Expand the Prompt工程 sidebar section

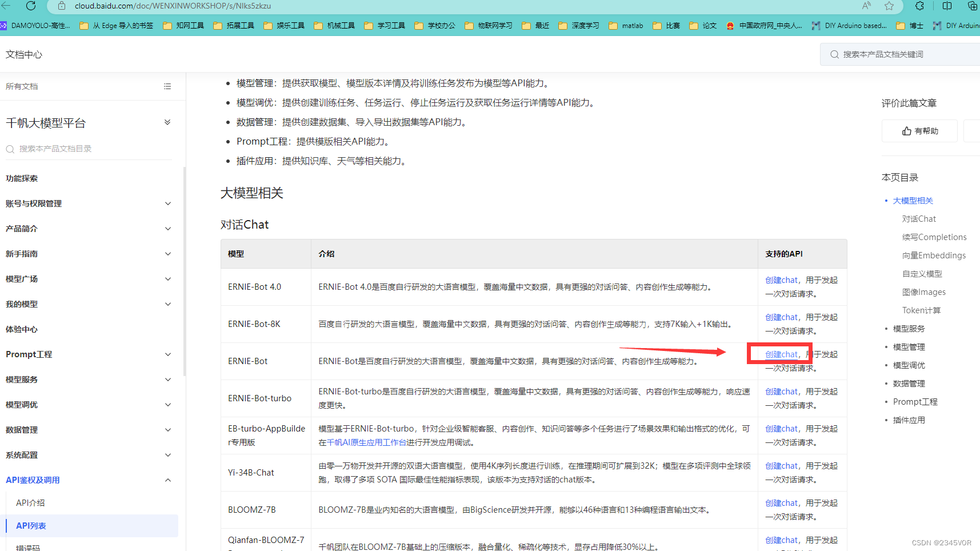tap(168, 354)
